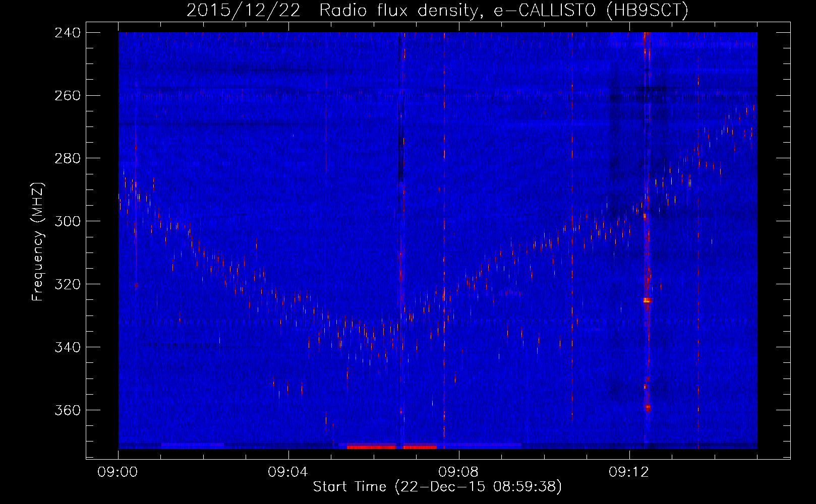Click the 340 frequency tick label
Image resolution: width=816 pixels, height=504 pixels.
68,347
